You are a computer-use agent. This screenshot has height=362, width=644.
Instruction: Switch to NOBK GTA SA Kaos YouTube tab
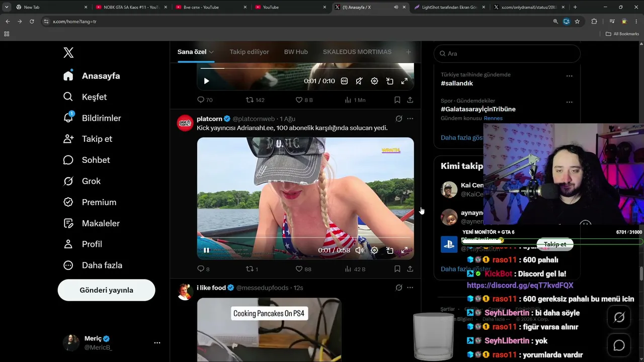(x=131, y=7)
